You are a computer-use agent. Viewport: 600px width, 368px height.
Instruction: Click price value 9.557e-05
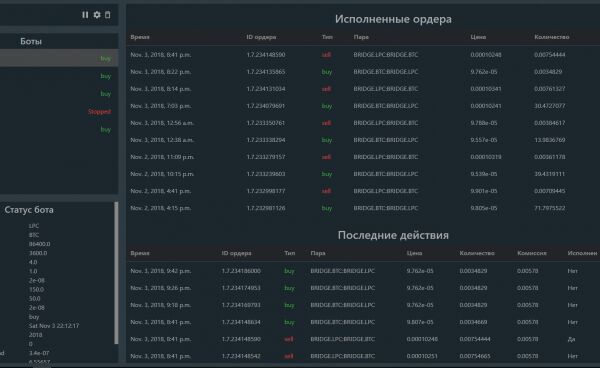484,140
